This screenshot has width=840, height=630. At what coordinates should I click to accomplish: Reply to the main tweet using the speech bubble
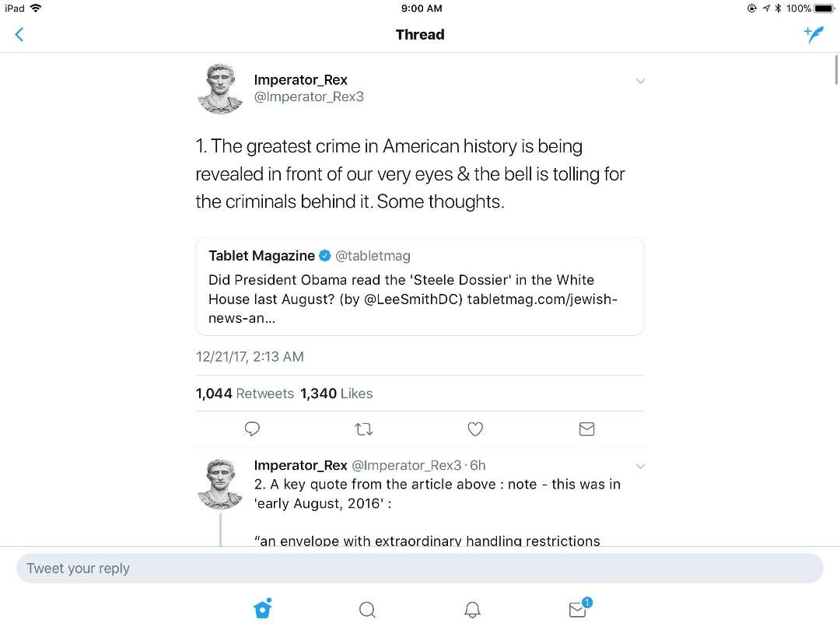[x=252, y=429]
